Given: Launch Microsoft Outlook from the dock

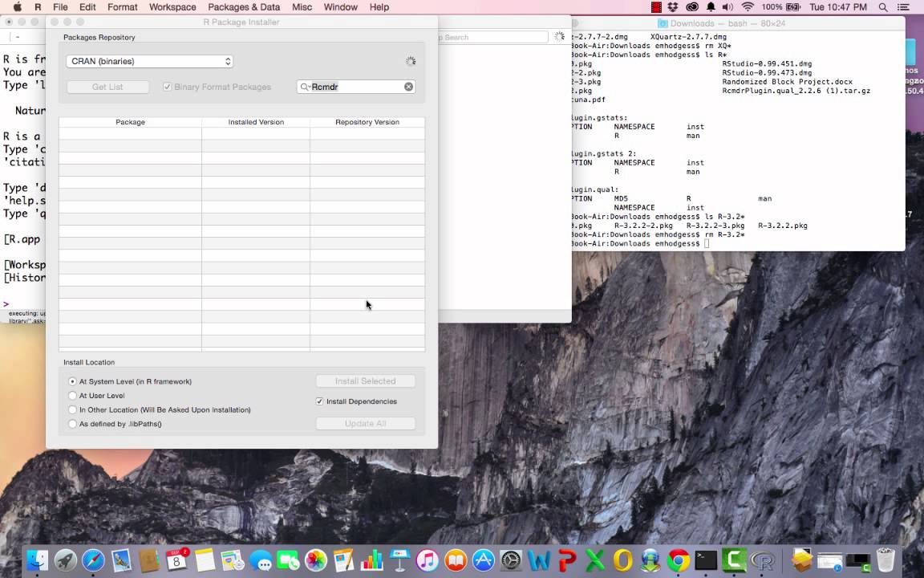Looking at the screenshot, I should 622,560.
